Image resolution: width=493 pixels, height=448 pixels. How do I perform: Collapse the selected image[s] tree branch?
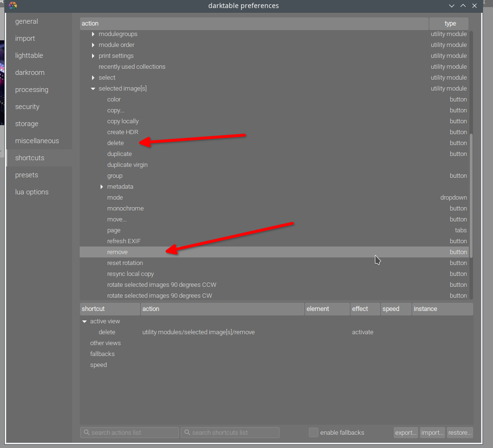pos(93,88)
